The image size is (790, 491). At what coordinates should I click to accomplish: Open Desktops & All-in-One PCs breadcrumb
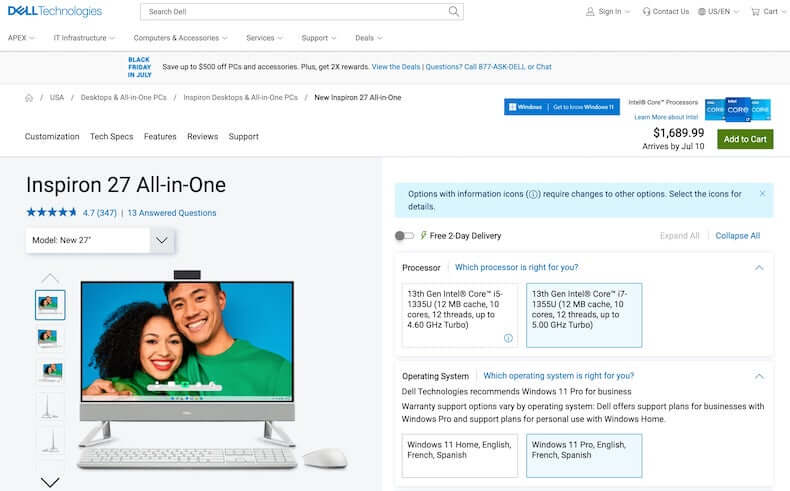click(123, 98)
